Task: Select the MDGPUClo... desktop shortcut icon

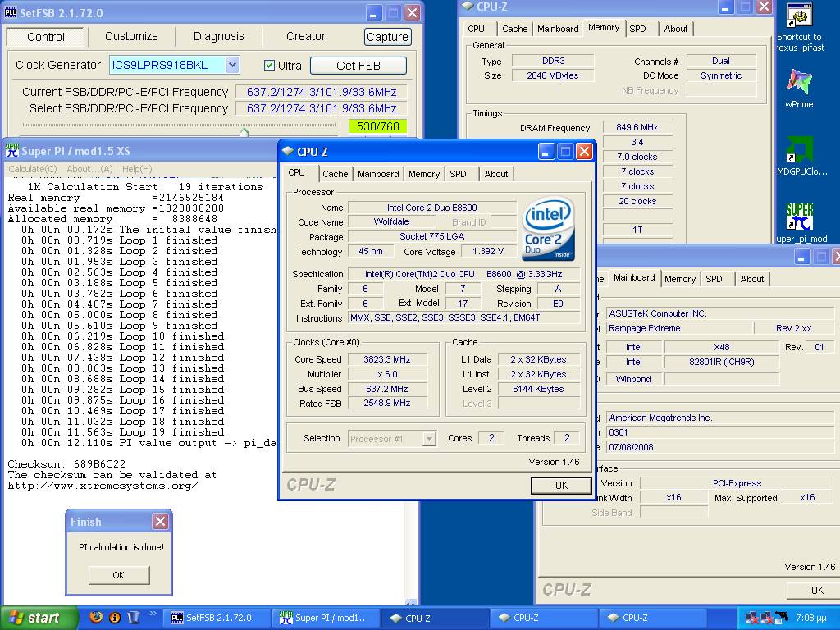Action: pyautogui.click(x=799, y=149)
